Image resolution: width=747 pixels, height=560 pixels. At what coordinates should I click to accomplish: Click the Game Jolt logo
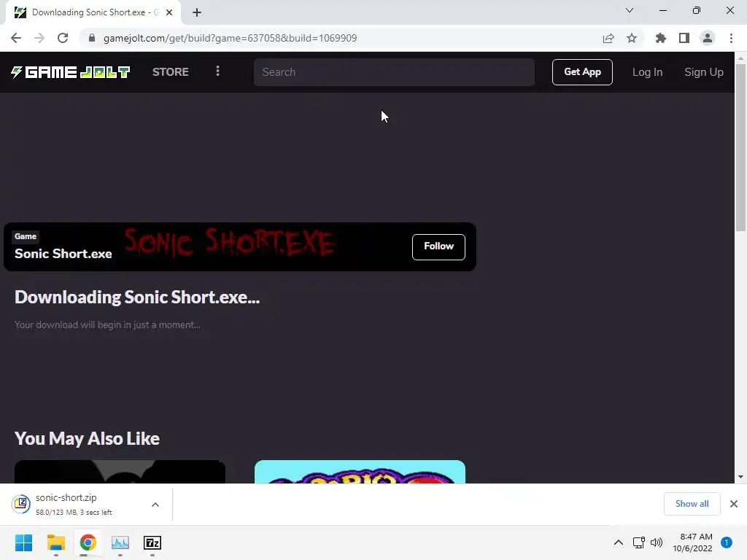tap(71, 72)
